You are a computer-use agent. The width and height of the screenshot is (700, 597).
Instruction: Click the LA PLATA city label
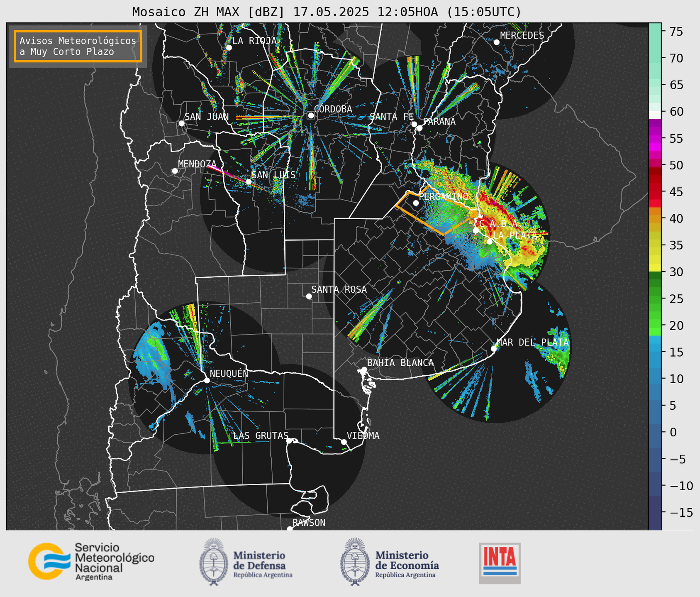tap(515, 235)
